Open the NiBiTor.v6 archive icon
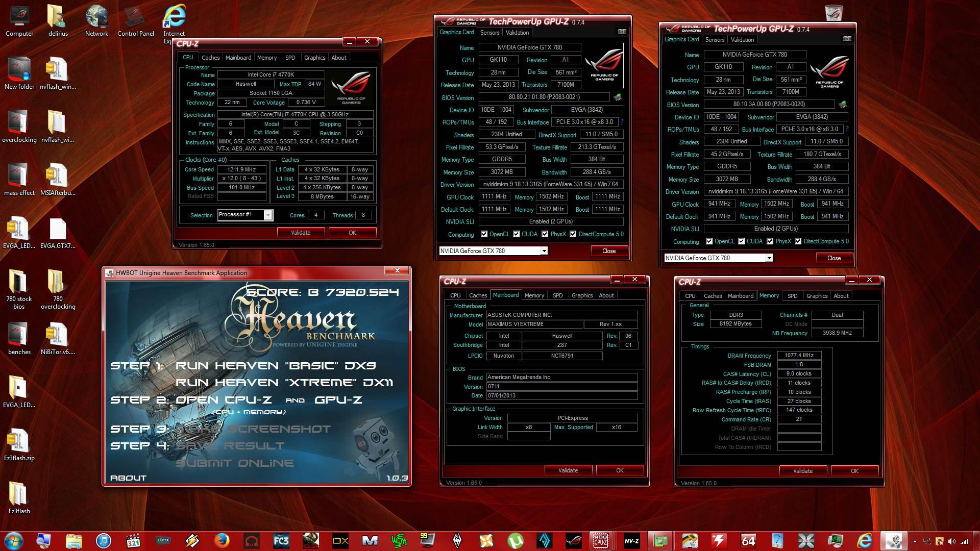The width and height of the screenshot is (980, 551). click(58, 339)
